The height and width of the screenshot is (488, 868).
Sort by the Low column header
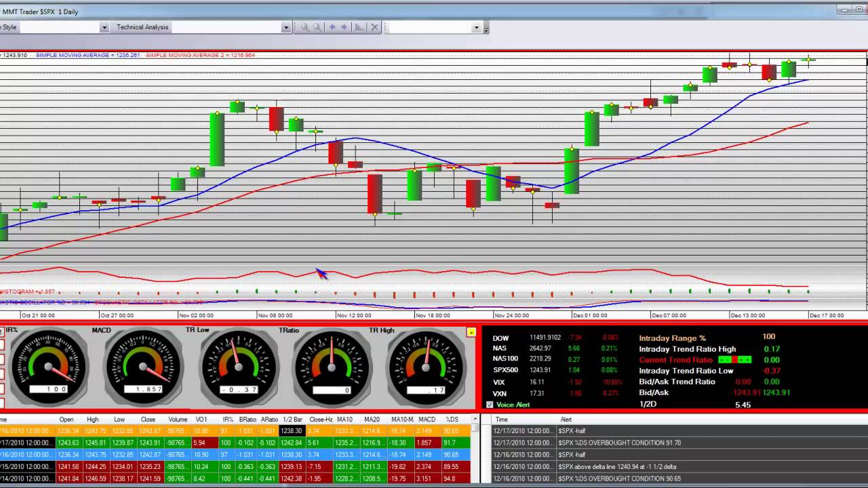tap(119, 420)
